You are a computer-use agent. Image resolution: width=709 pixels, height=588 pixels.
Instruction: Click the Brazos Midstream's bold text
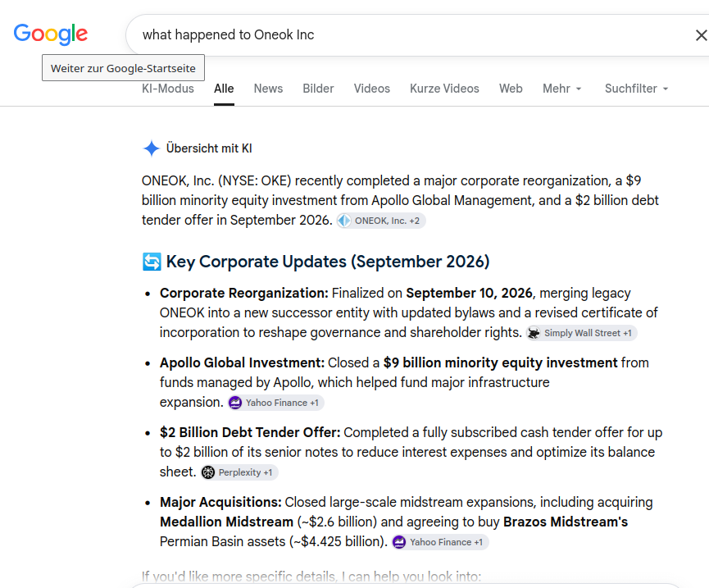tap(566, 522)
